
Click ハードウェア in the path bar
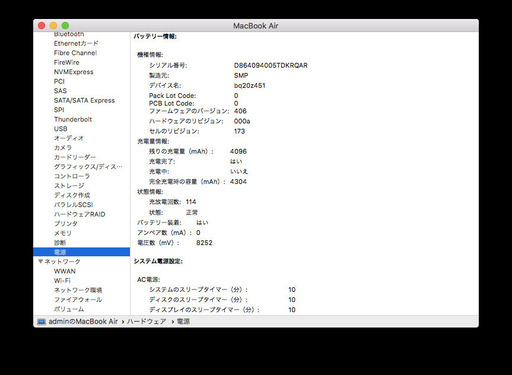point(147,322)
